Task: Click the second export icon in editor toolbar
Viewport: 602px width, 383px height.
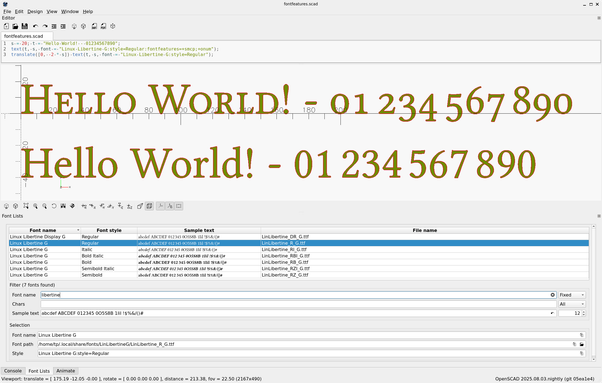Action: point(103,26)
